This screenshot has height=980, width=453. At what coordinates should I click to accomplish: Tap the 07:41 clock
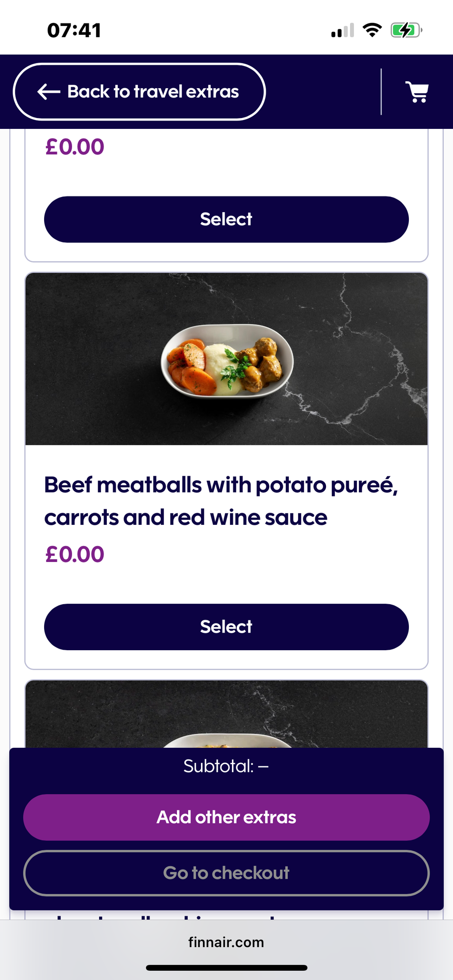click(75, 30)
